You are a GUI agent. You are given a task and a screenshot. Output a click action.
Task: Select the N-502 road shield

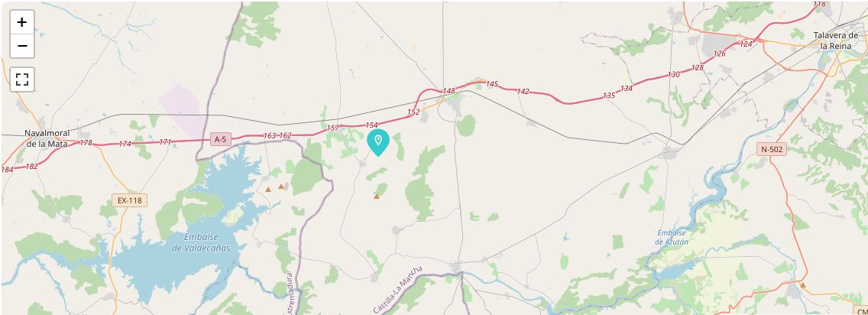pos(772,149)
